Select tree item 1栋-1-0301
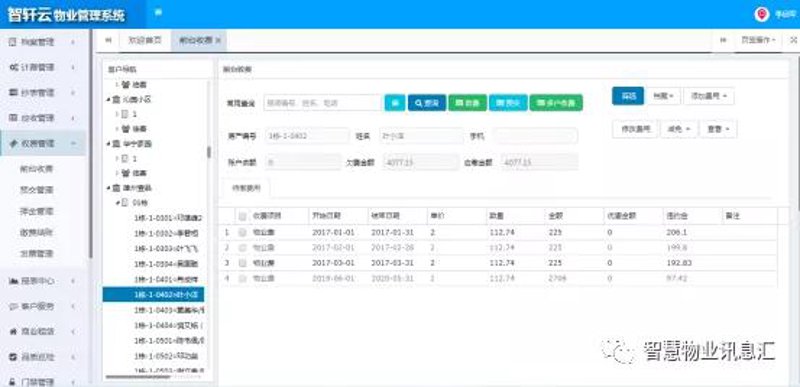 point(168,218)
